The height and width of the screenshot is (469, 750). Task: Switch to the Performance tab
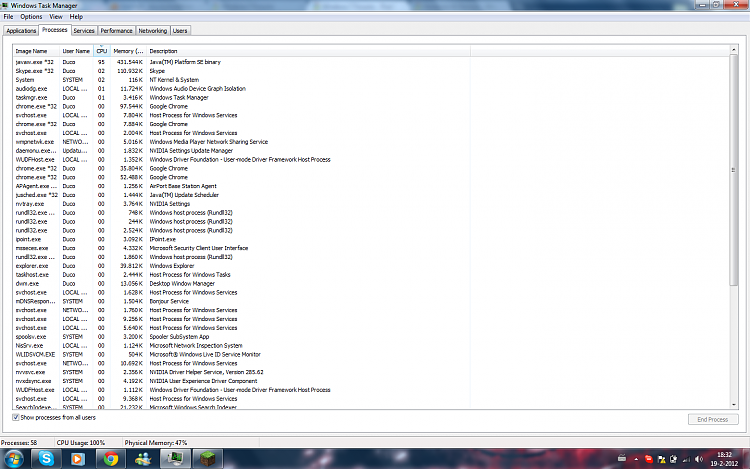click(116, 31)
